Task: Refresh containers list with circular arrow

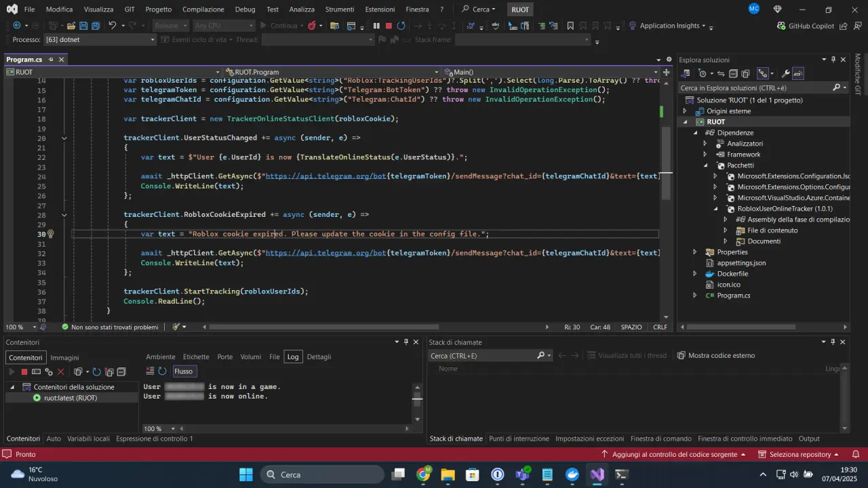Action: [97, 371]
